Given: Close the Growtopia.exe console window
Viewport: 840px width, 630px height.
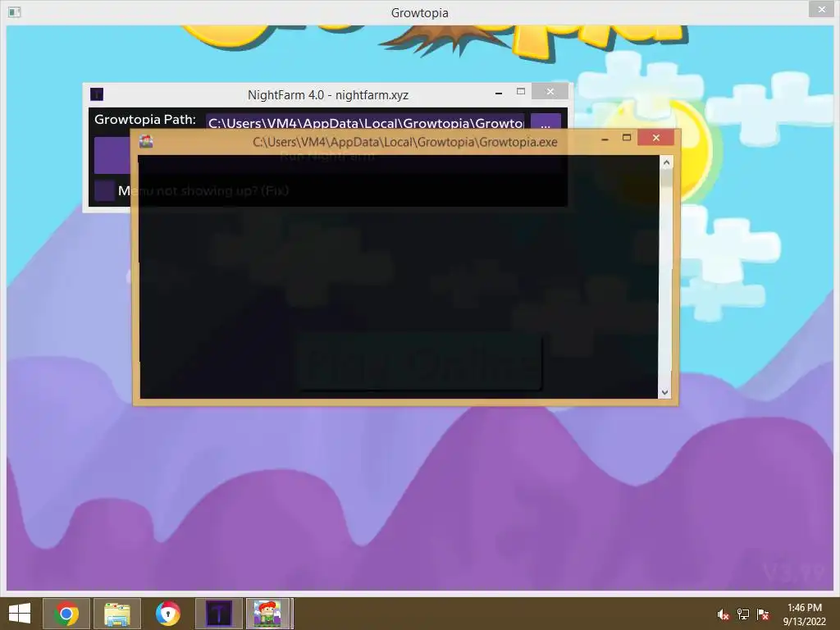Looking at the screenshot, I should (655, 138).
